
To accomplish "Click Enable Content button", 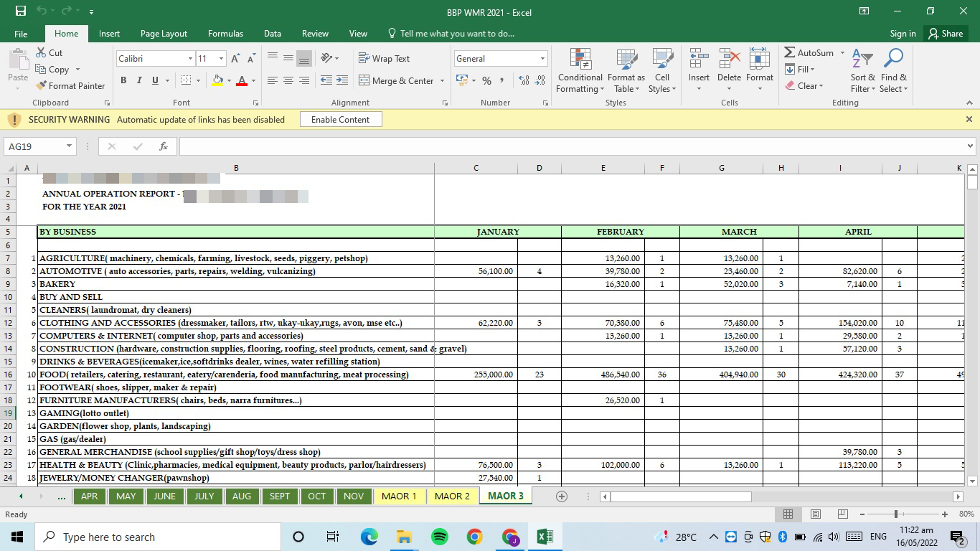I will coord(340,119).
